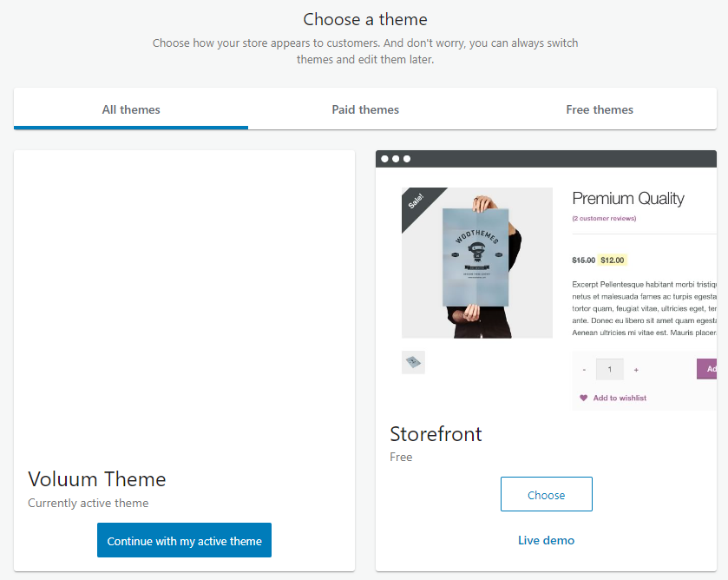
Task: Choose the Storefront theme
Action: click(x=546, y=493)
